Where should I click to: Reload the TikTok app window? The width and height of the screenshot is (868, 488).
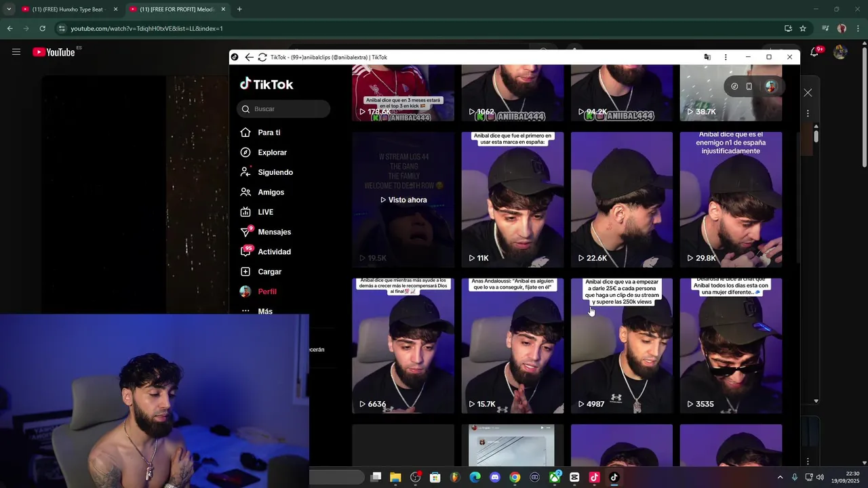coord(262,58)
